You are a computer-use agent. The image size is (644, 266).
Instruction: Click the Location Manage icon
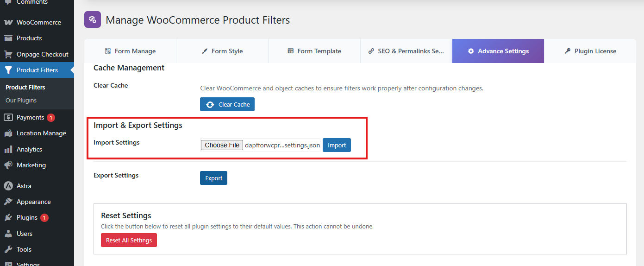[8, 133]
